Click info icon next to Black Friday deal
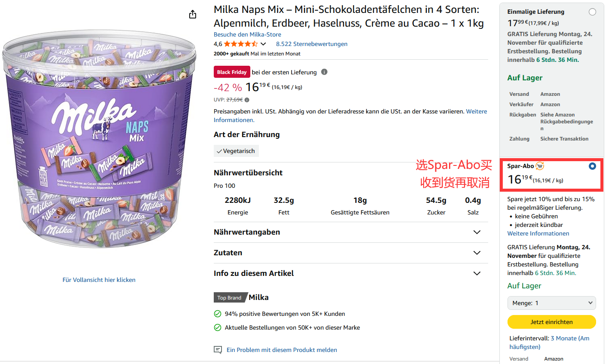The width and height of the screenshot is (606, 364). pos(324,72)
